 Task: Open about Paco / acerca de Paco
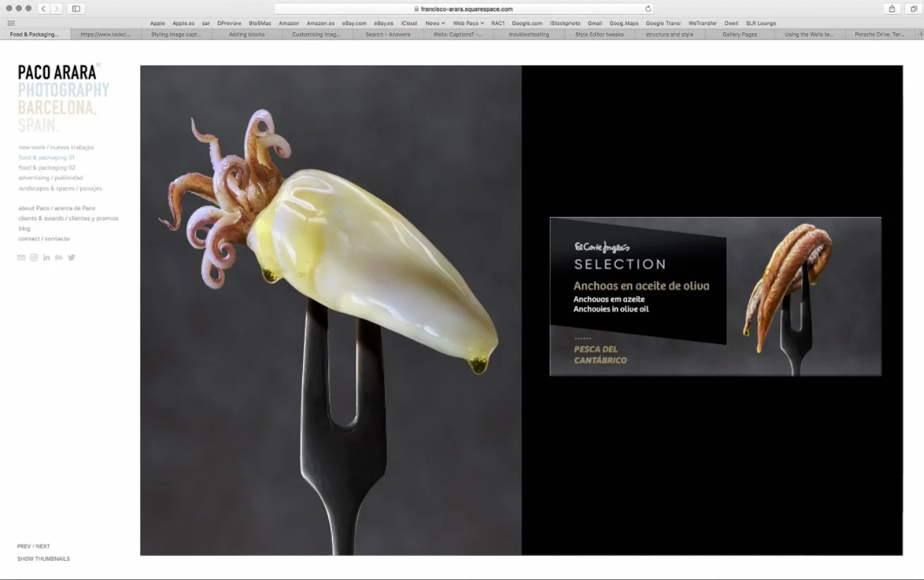point(56,208)
